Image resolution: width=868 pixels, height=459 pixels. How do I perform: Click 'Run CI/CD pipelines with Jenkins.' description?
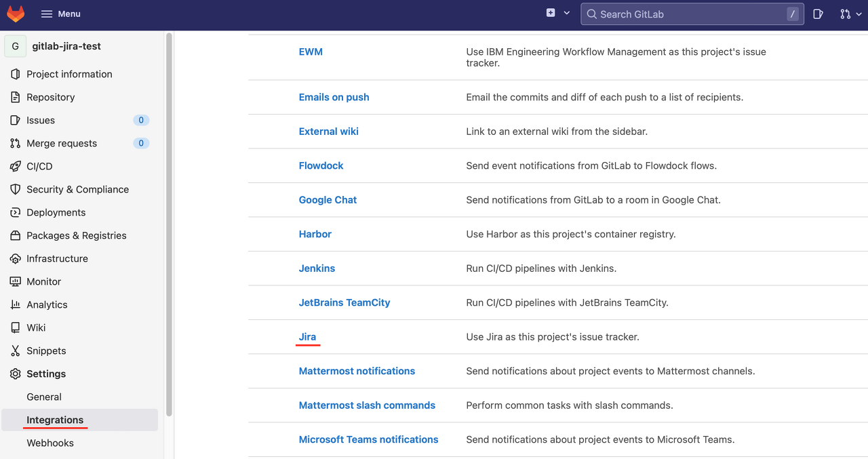point(541,268)
